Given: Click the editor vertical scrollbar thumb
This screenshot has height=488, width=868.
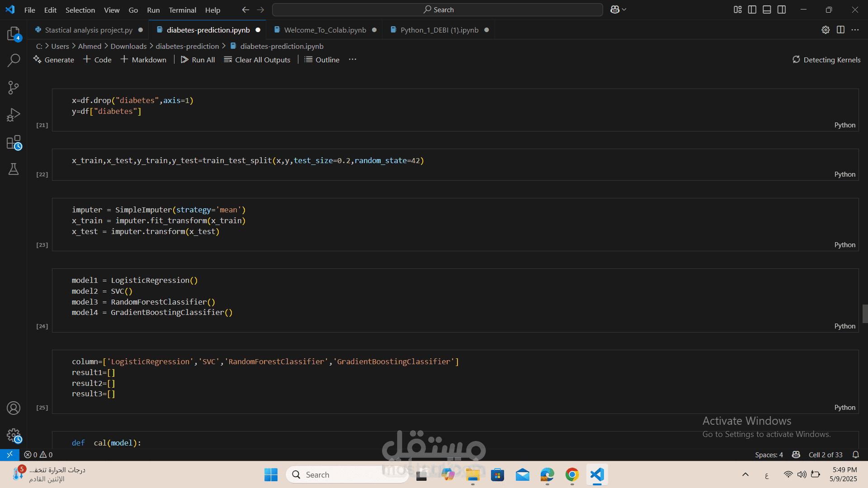Looking at the screenshot, I should [x=865, y=314].
